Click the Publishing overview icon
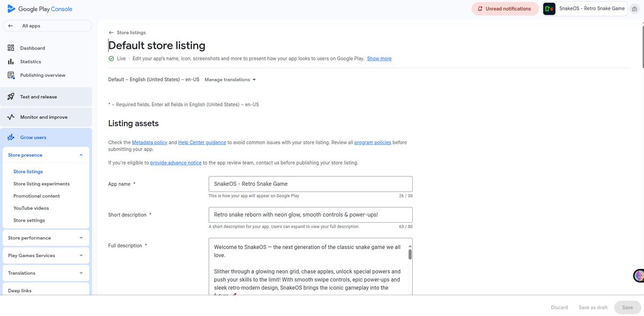This screenshot has height=316, width=644. pos(11,75)
